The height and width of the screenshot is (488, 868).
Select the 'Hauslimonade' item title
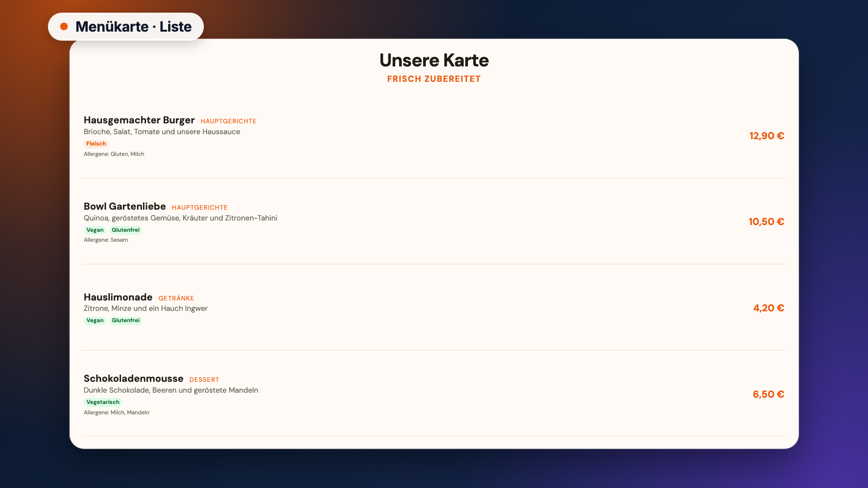(118, 297)
